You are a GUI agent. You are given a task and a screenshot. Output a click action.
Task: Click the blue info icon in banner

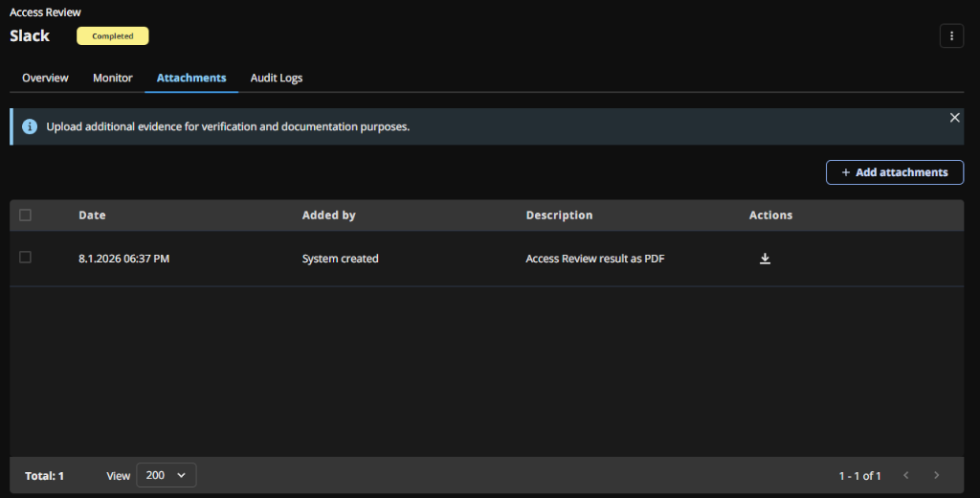click(30, 126)
